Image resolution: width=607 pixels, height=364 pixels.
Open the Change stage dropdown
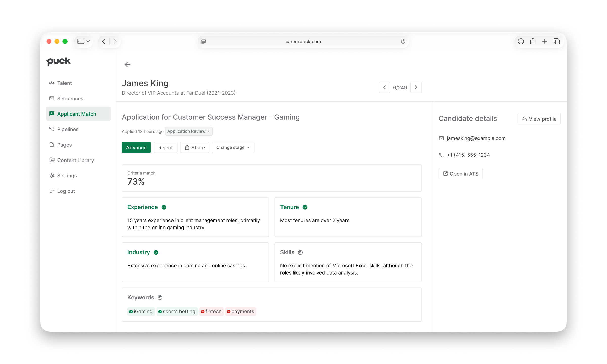(x=233, y=147)
